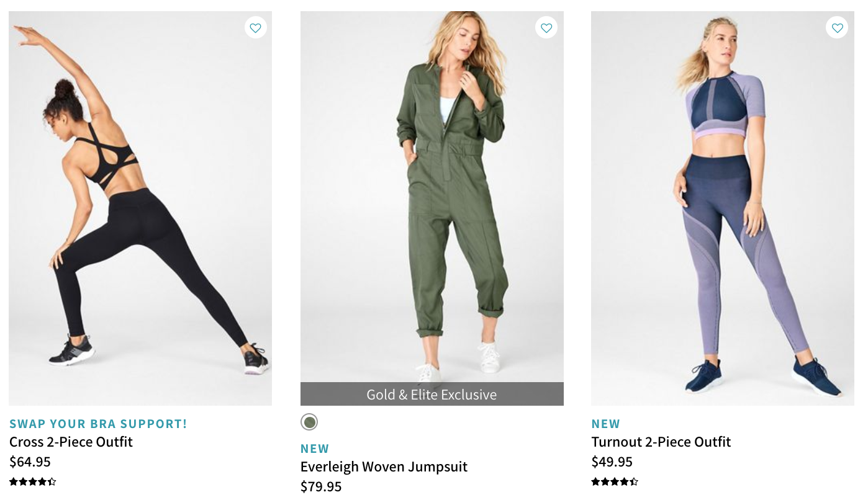
Task: Click the empty fifth star under Cross outfit
Action: (53, 481)
